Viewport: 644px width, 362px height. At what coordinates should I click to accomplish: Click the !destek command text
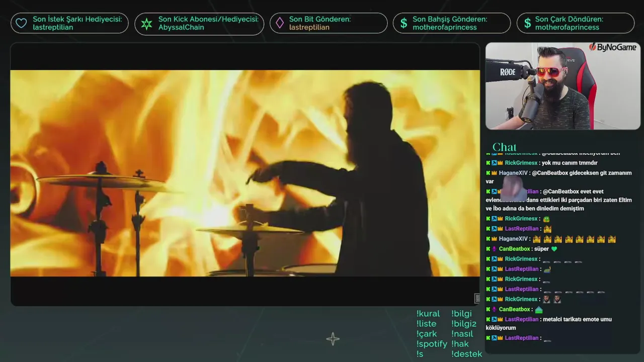pyautogui.click(x=467, y=354)
